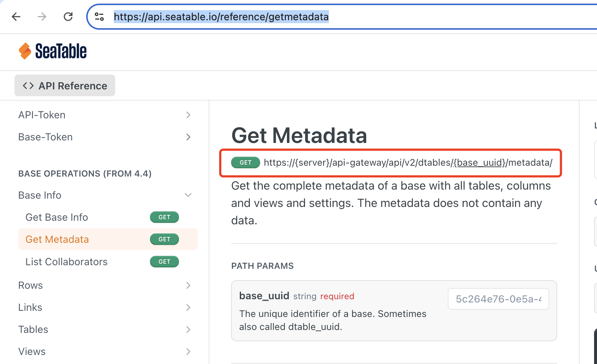The image size is (597, 364).
Task: Click the SeaTable logo
Action: point(53,51)
